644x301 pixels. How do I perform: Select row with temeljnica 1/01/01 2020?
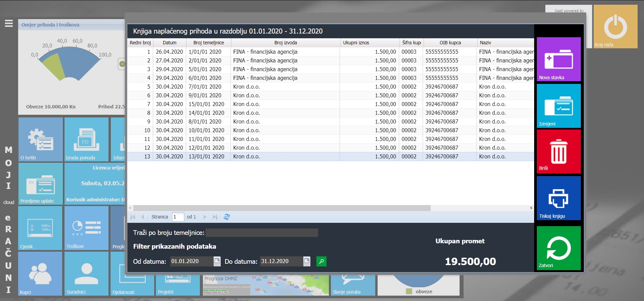[x=331, y=52]
